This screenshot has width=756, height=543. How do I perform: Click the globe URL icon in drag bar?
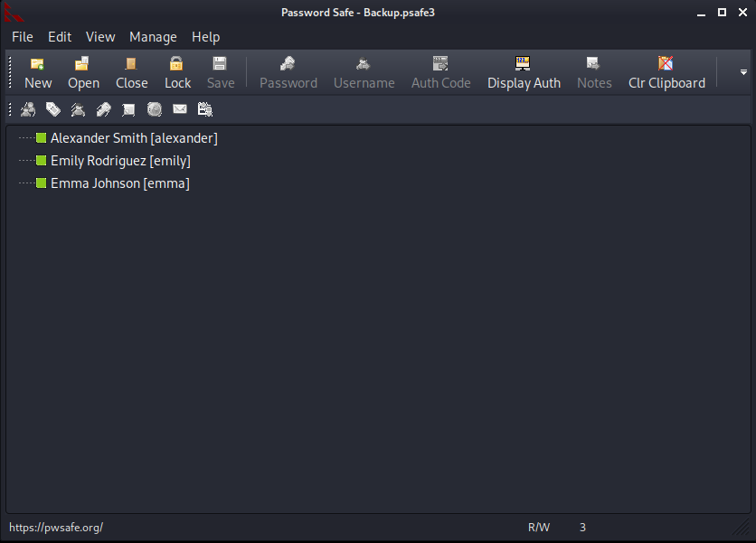click(155, 110)
